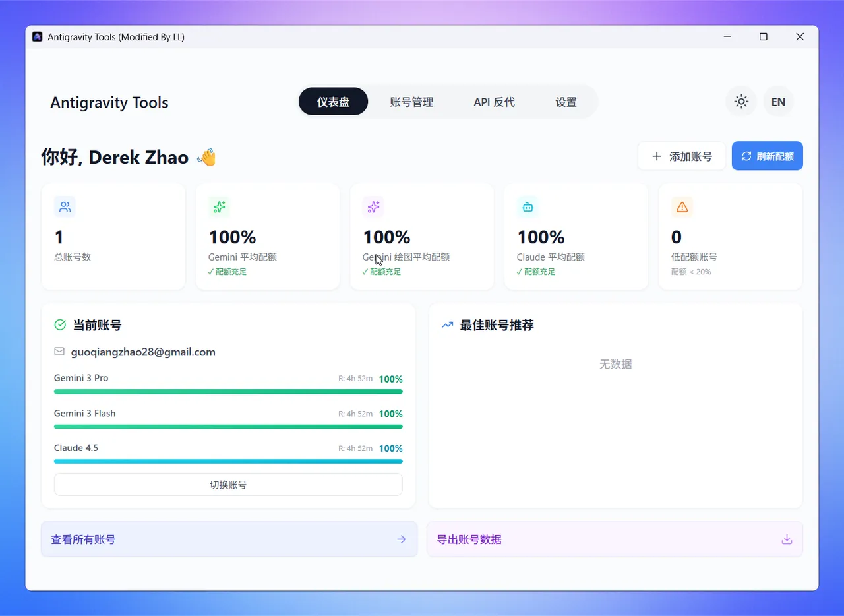Go to the 设置 tab
Viewport: 844px width, 616px height.
(566, 102)
